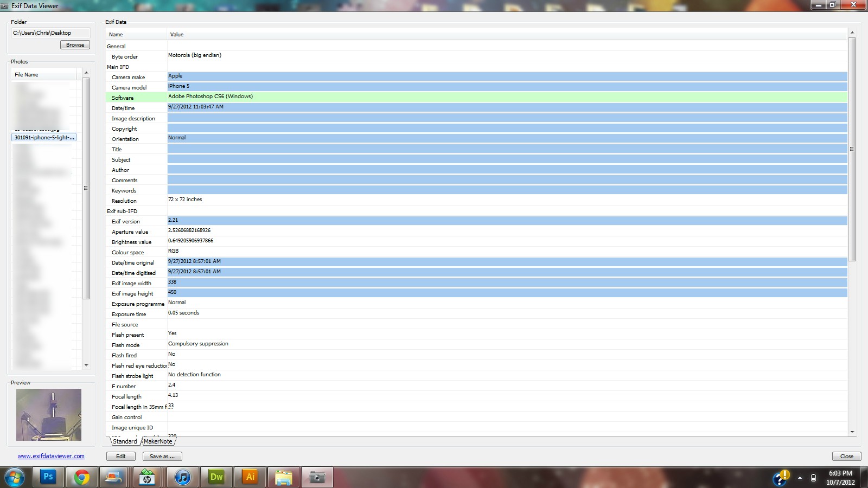This screenshot has width=868, height=488.
Task: Click the Close button at bottom right
Action: point(847,456)
